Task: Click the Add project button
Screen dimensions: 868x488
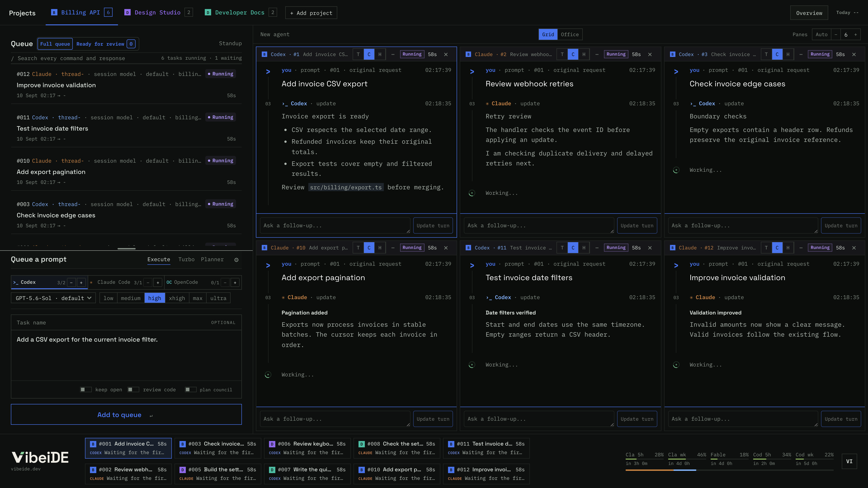Action: coord(311,13)
